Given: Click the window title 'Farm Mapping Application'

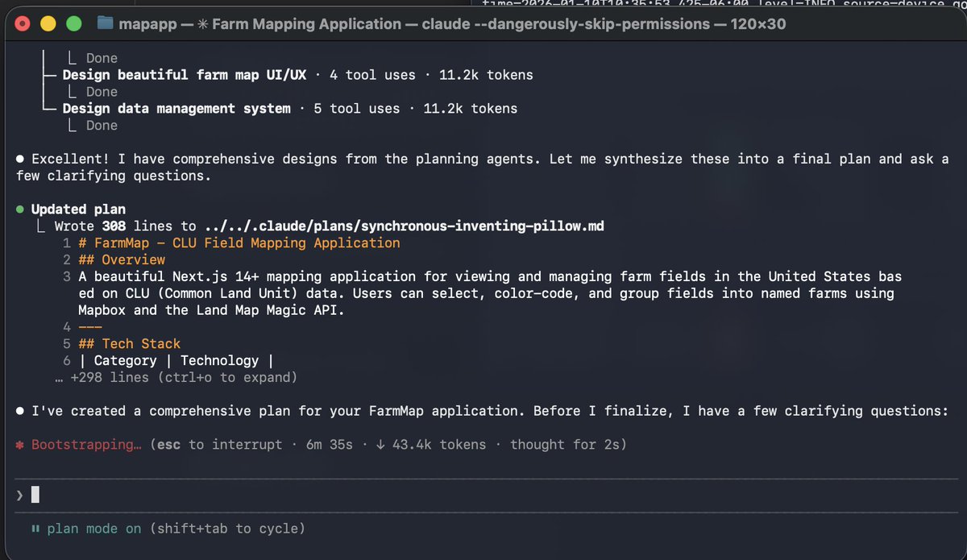Looking at the screenshot, I should (x=306, y=23).
